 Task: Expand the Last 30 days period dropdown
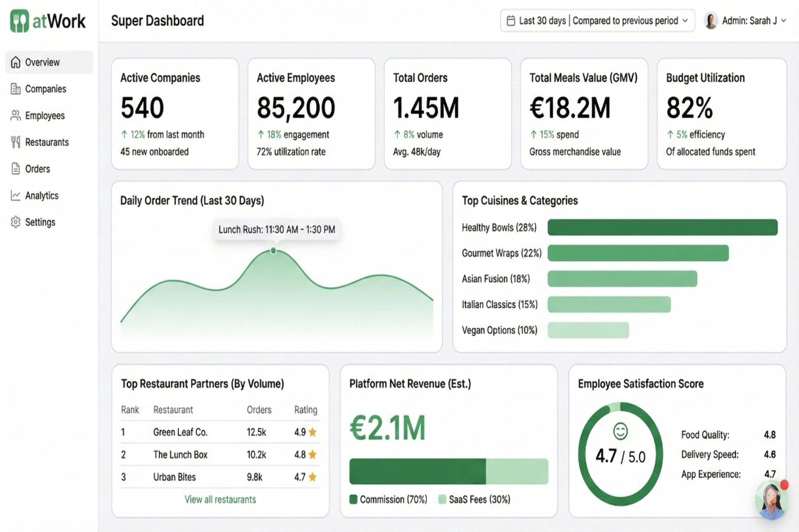[x=684, y=21]
